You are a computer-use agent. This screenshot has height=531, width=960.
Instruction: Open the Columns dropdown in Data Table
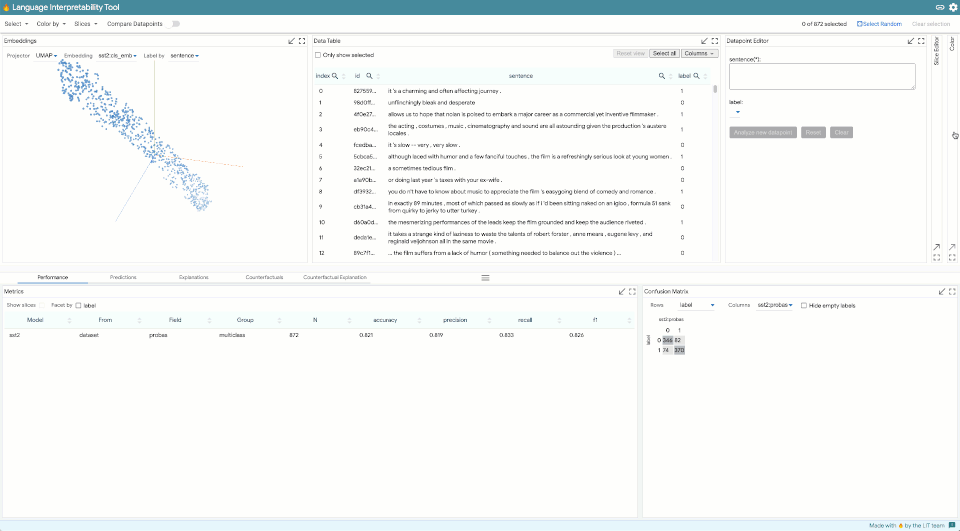(699, 53)
